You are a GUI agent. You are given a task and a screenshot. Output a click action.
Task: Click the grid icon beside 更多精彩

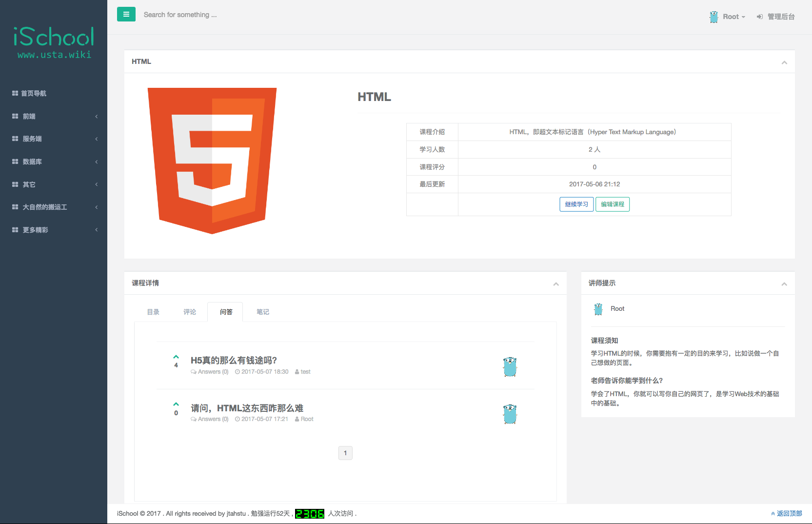15,230
